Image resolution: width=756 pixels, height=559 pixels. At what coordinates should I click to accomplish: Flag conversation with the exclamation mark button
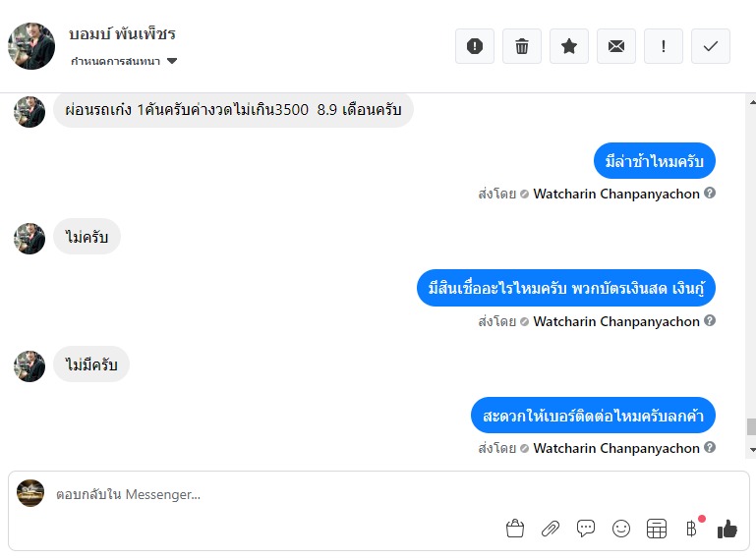point(664,46)
